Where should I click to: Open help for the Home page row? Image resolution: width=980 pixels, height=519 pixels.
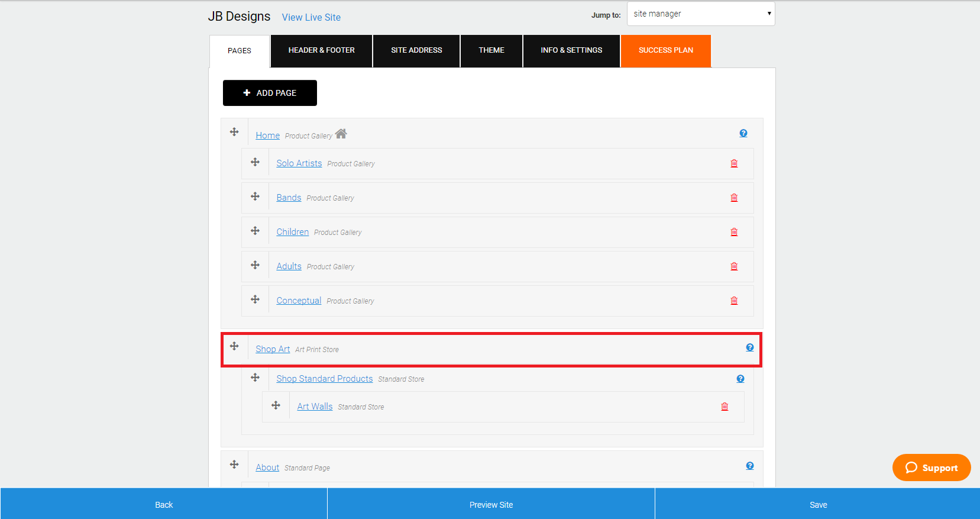pos(743,133)
